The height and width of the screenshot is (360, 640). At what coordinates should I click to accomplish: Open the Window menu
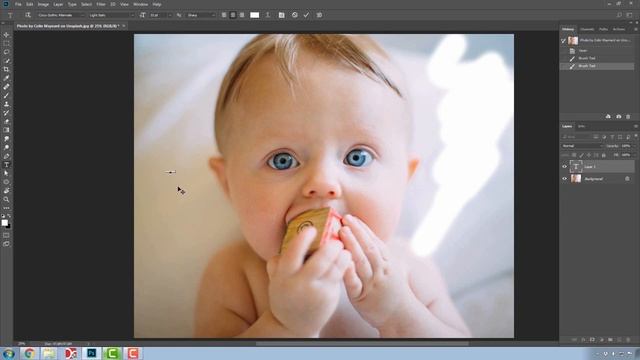[x=140, y=4]
